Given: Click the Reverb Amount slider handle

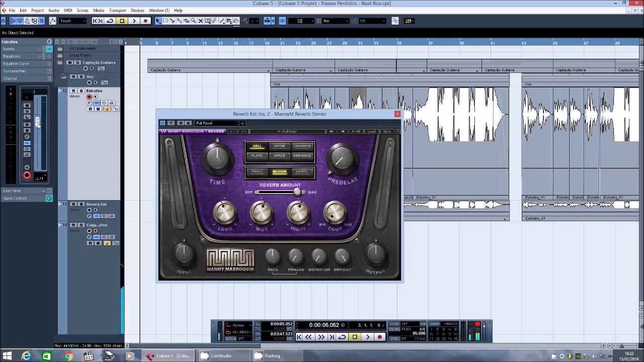Looking at the screenshot, I should tap(298, 192).
